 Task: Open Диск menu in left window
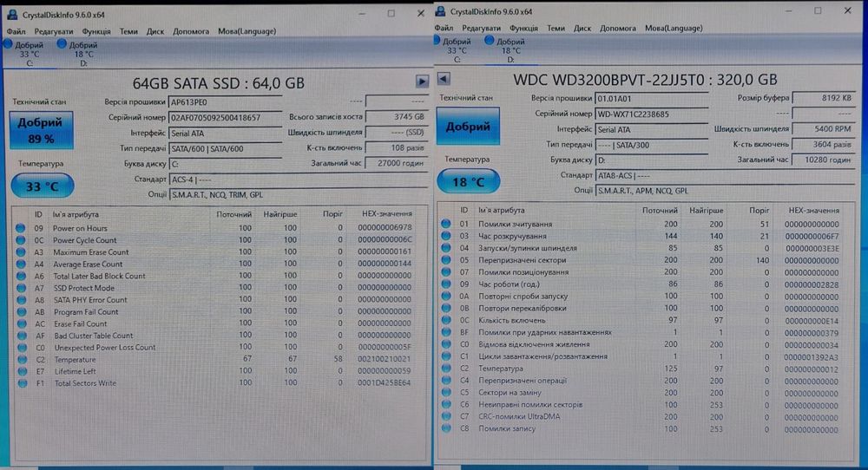tap(155, 31)
